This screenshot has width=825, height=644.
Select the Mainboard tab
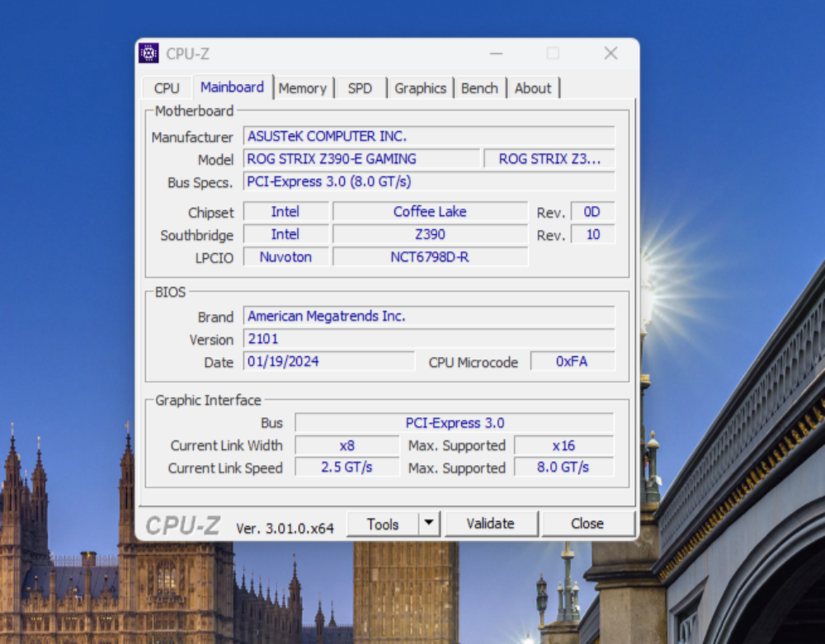coord(232,87)
